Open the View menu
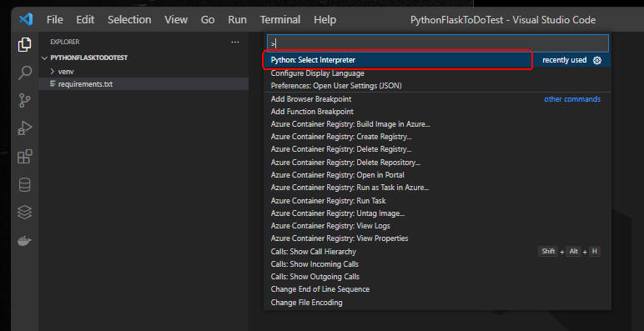Image resolution: width=644 pixels, height=331 pixels. (176, 20)
